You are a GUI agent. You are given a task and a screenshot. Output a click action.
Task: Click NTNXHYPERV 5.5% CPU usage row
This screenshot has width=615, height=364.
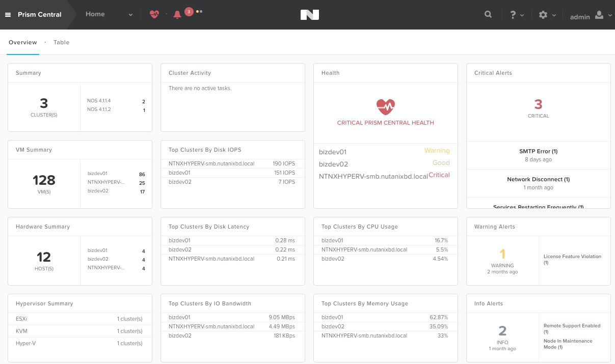pyautogui.click(x=385, y=249)
